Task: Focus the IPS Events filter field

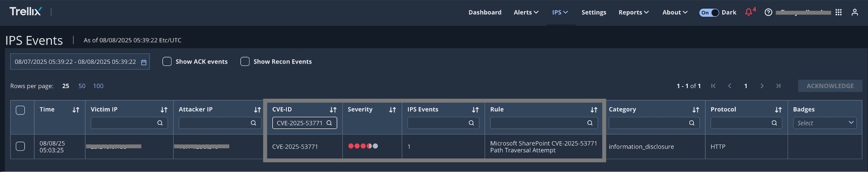Action: point(443,123)
